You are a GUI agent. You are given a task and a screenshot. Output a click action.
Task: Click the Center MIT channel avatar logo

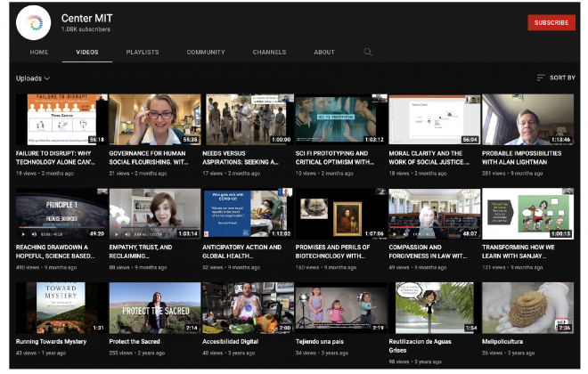click(x=35, y=22)
